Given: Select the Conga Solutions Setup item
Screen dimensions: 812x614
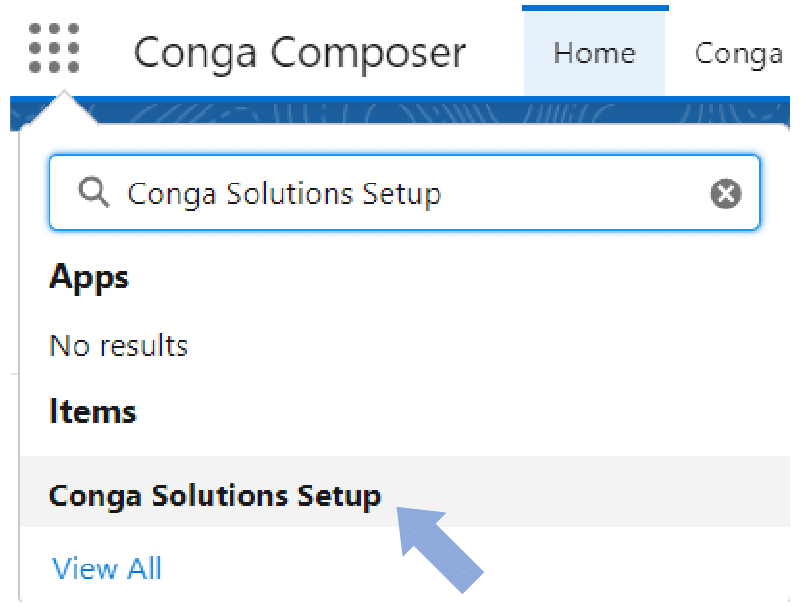Looking at the screenshot, I should [x=215, y=496].
